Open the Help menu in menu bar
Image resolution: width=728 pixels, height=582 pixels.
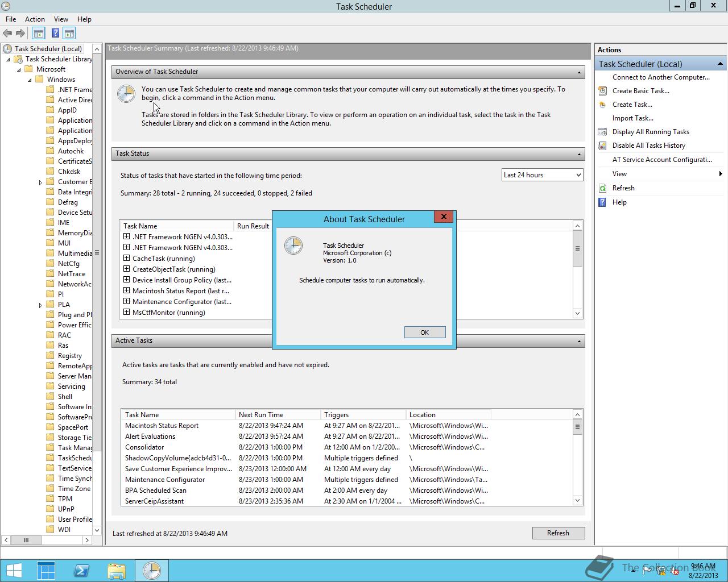[84, 19]
